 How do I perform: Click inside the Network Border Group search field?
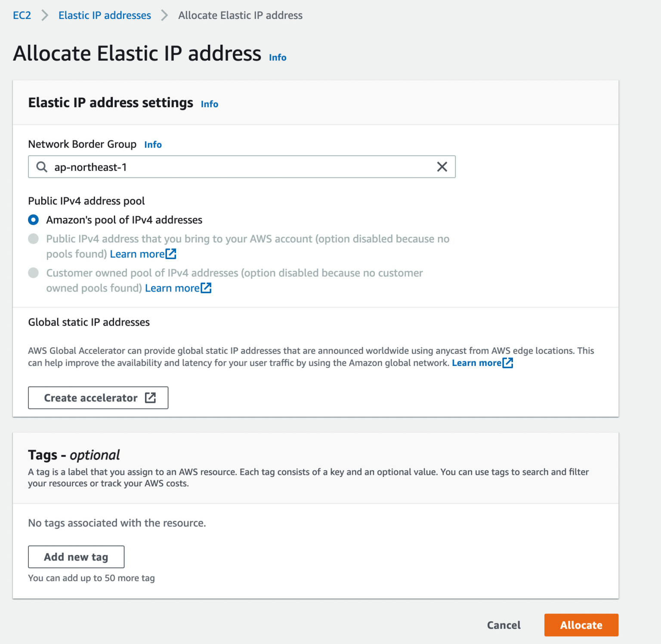click(215, 167)
